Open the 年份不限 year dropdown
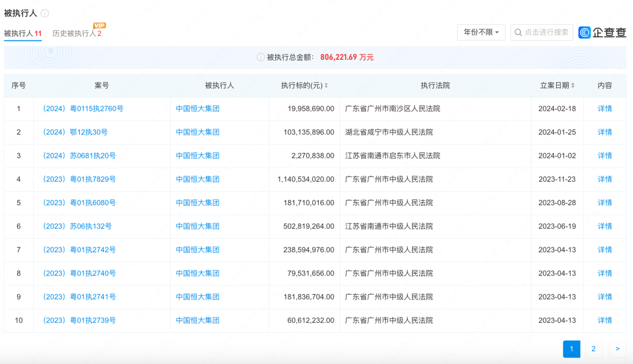633x364 pixels. pyautogui.click(x=481, y=32)
